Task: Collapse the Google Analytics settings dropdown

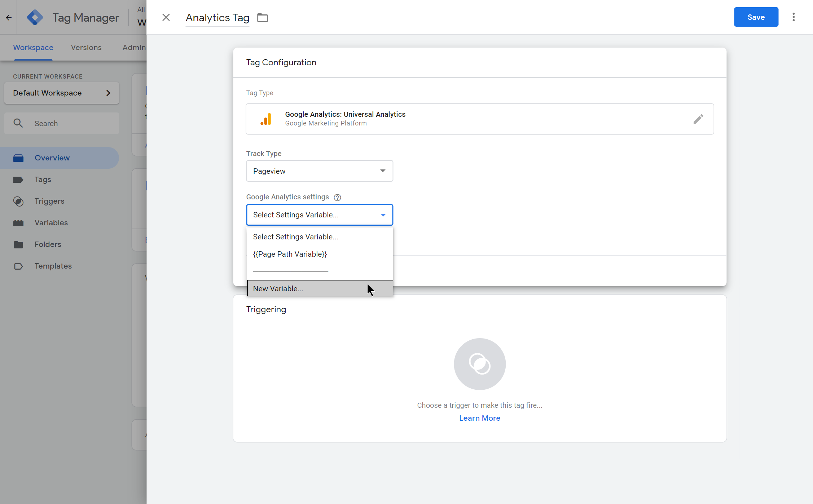Action: [320, 215]
